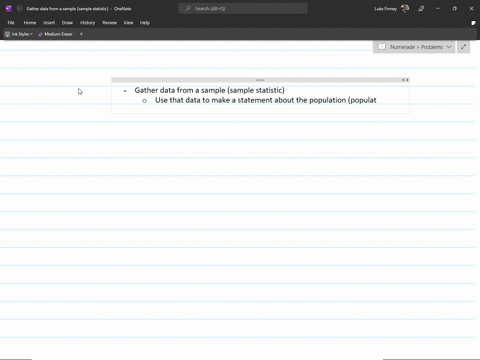Screen dimensions: 480x360
Task: Click the hollow bullet before 'Use that data'
Action: [144, 101]
